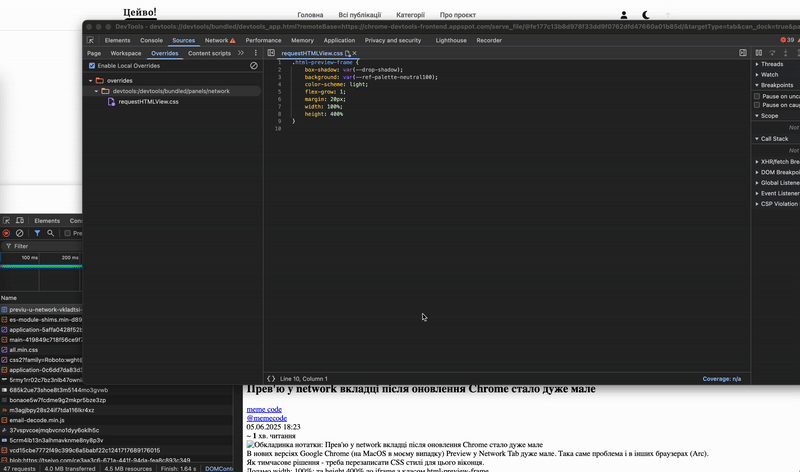Select requestHTMLView.css in file tree

(x=148, y=102)
